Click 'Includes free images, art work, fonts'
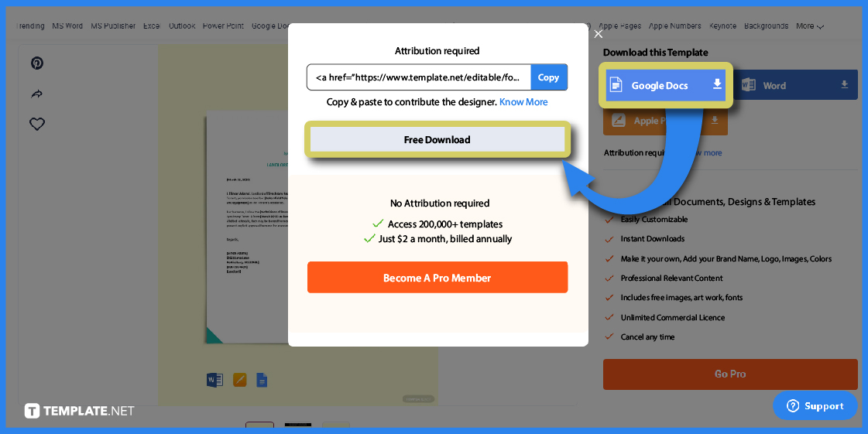Image resolution: width=868 pixels, height=434 pixels. click(681, 297)
